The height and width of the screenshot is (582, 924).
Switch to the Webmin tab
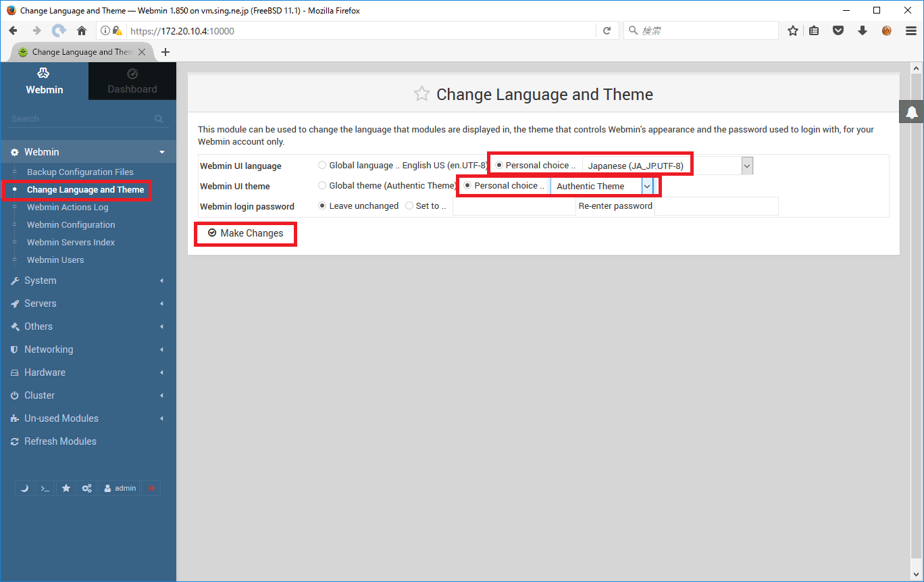tap(45, 81)
